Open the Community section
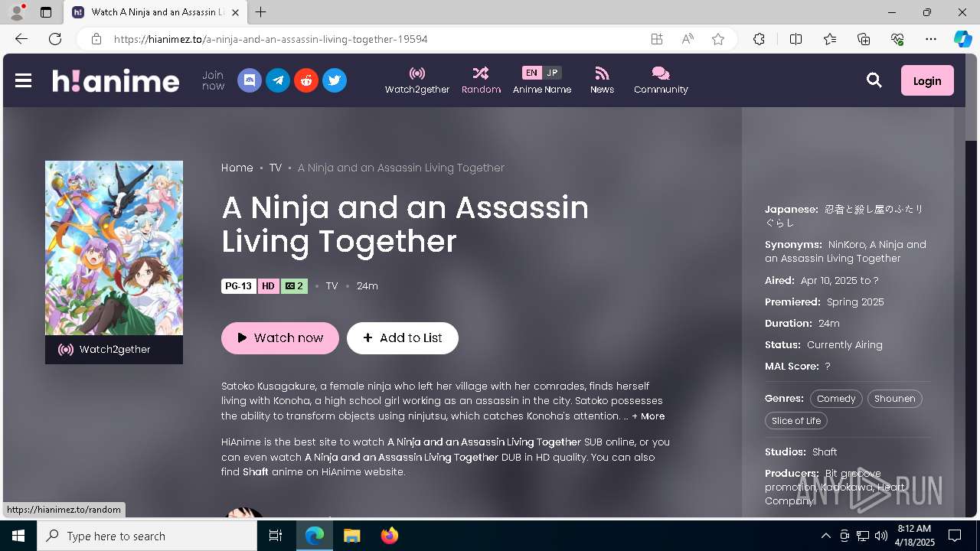The image size is (980, 551). (661, 80)
